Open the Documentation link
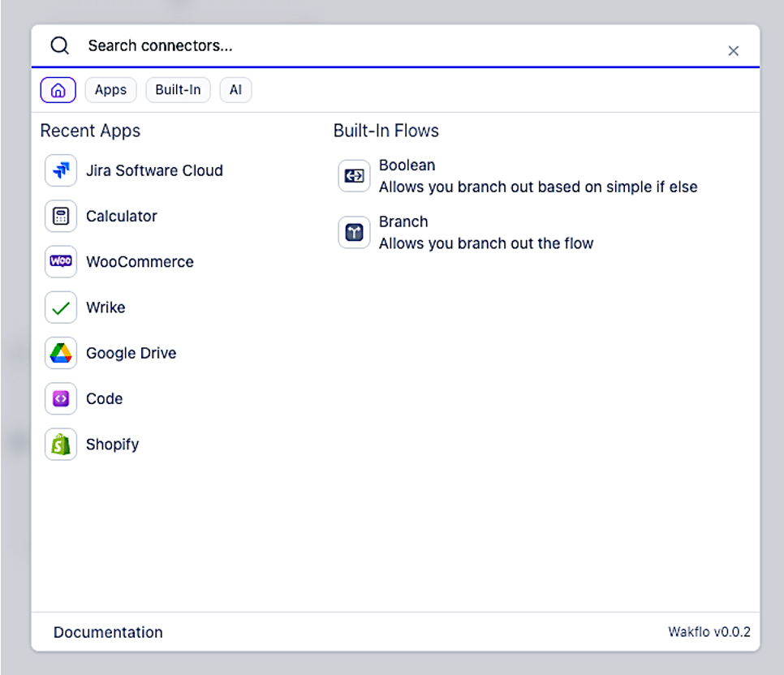Screen dimensions: 784x675 click(108, 632)
